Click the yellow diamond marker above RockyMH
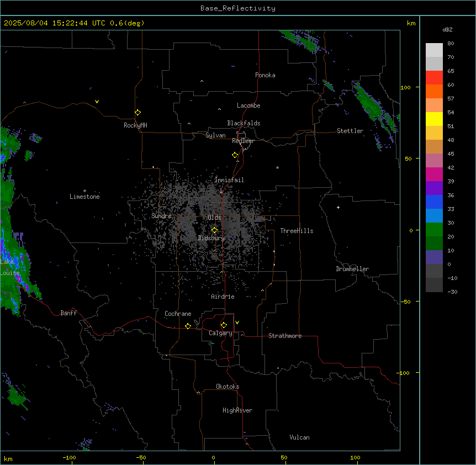Screen dimensions: 476x465 (x=138, y=113)
